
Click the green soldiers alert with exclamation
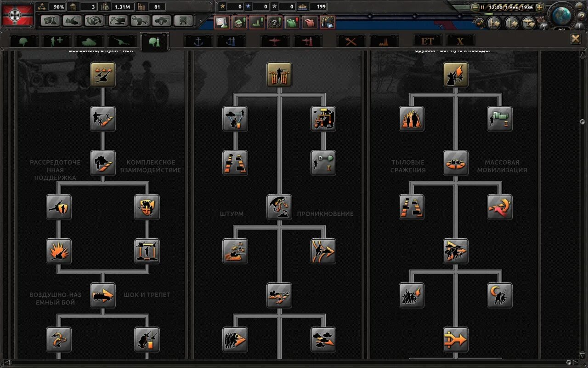tap(292, 22)
